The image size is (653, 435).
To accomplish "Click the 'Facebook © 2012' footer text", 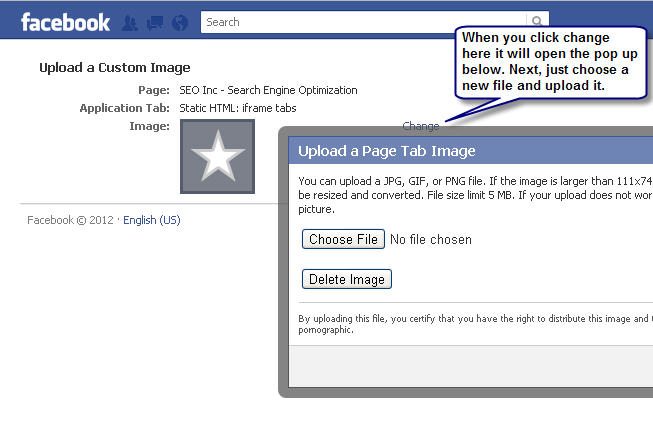I will 70,220.
